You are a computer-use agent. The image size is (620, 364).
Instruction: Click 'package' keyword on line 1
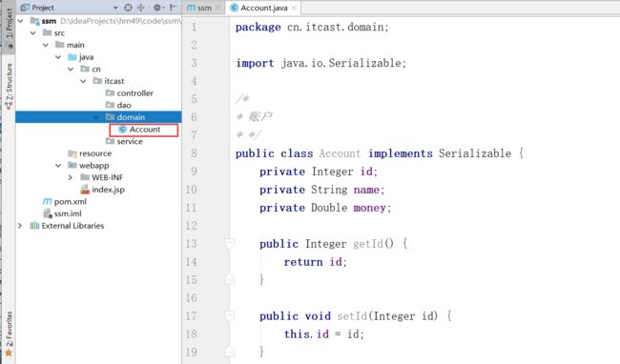pyautogui.click(x=258, y=28)
